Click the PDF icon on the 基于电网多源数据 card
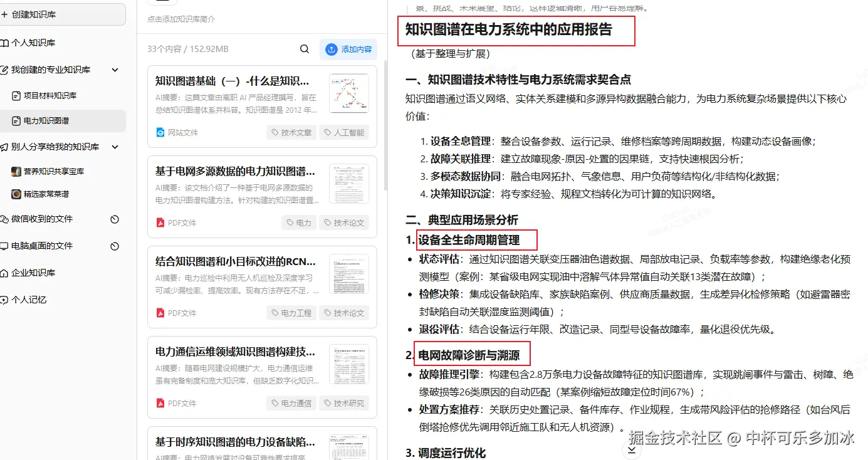 click(x=160, y=222)
